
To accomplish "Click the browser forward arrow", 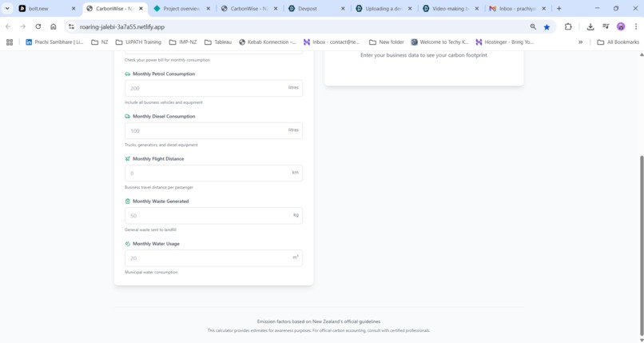I will (23, 26).
